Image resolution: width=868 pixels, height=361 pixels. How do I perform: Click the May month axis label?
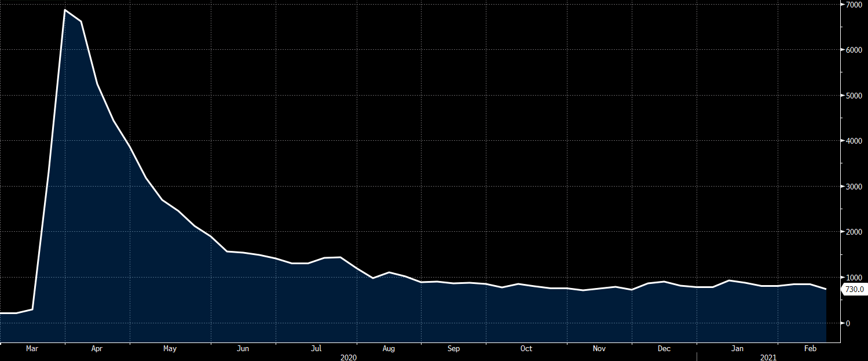click(170, 349)
